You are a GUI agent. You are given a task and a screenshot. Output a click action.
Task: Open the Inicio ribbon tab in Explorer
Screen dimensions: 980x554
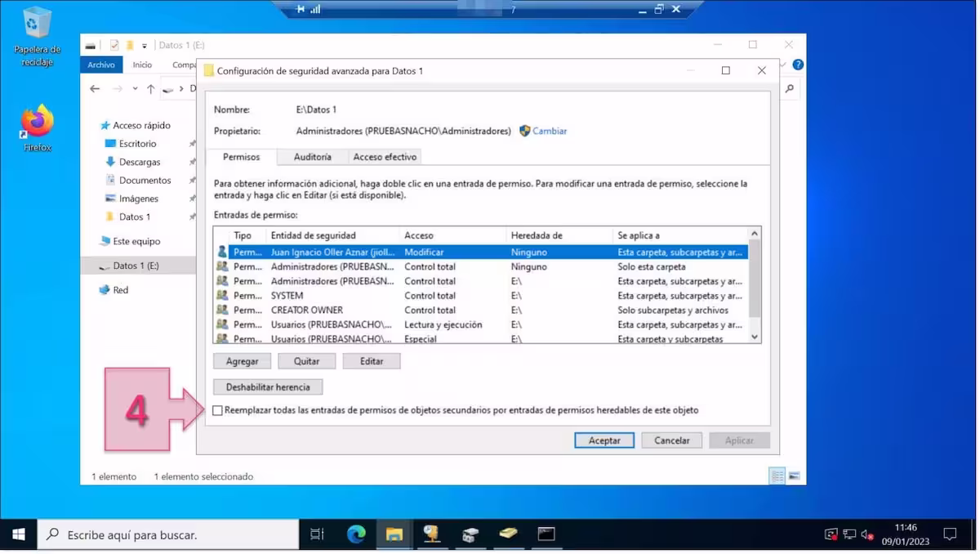[142, 65]
